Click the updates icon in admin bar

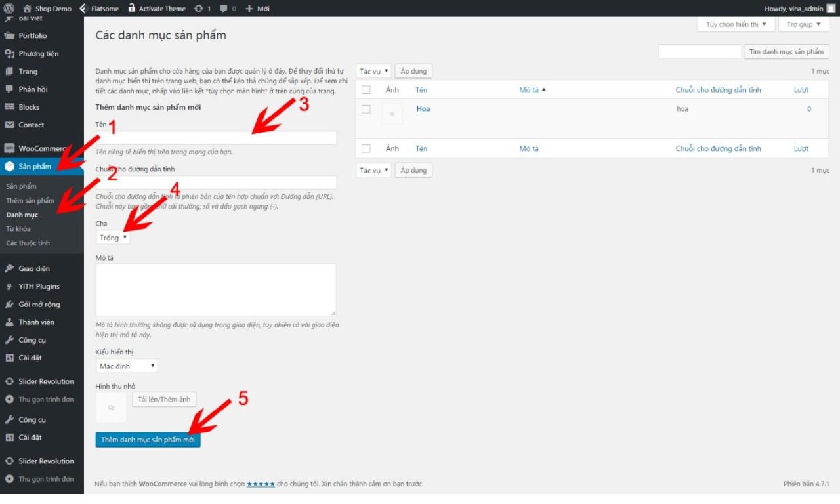point(199,9)
